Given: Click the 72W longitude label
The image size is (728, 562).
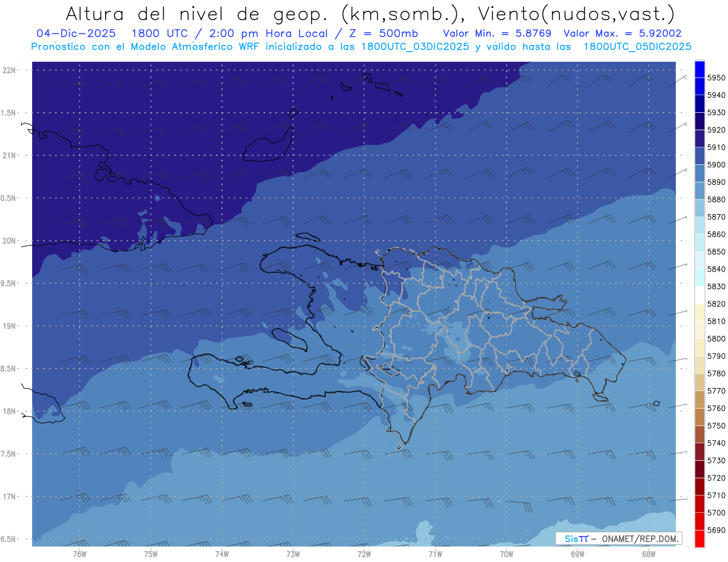Looking at the screenshot, I should tap(364, 554).
